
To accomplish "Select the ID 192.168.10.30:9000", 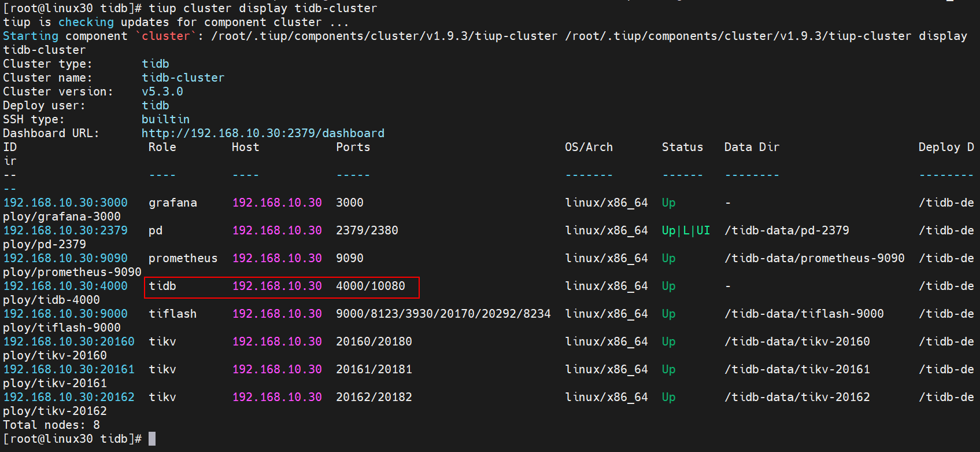I will click(65, 314).
